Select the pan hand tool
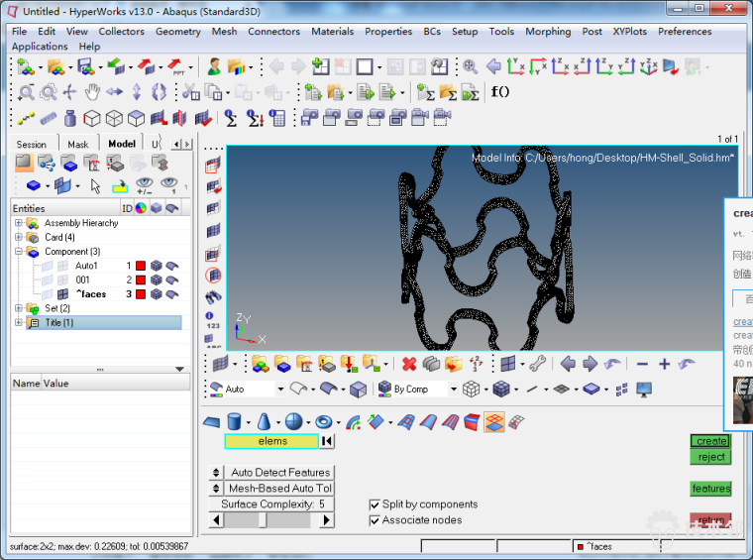This screenshot has height=560, width=753. pos(92,92)
